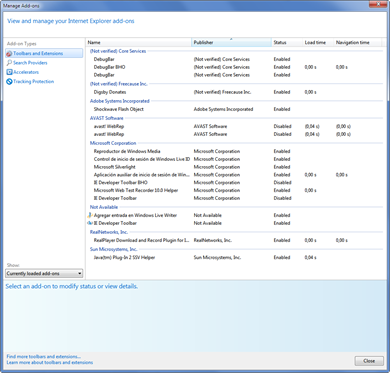This screenshot has width=390, height=373.
Task: Select the Toolbars and Extensions icon
Action: 9,53
